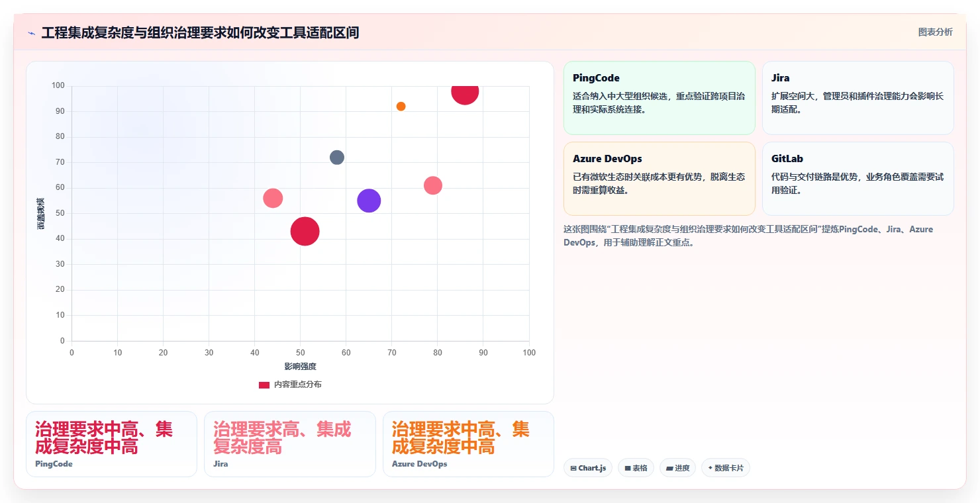The width and height of the screenshot is (980, 503).
Task: Select the Azure DevOps description card
Action: [659, 179]
